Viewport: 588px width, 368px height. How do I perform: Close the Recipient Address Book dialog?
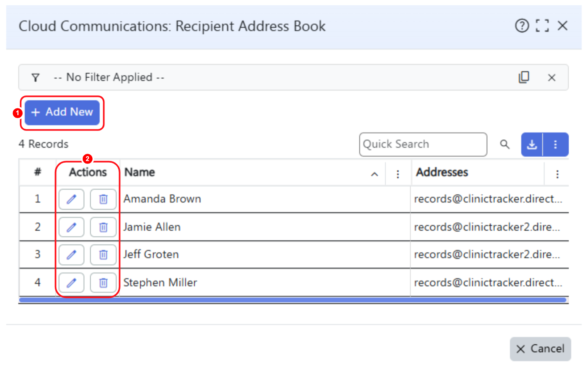click(563, 26)
